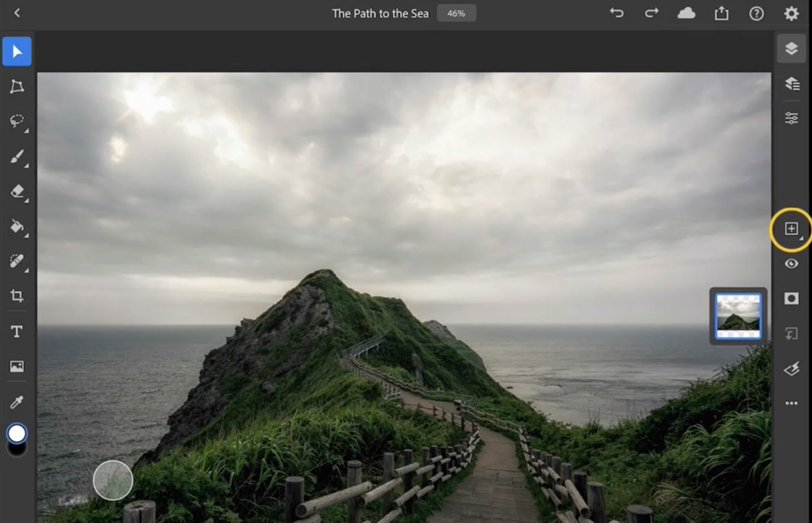Open the filters and effects icon
This screenshot has height=523, width=812.
(x=792, y=369)
